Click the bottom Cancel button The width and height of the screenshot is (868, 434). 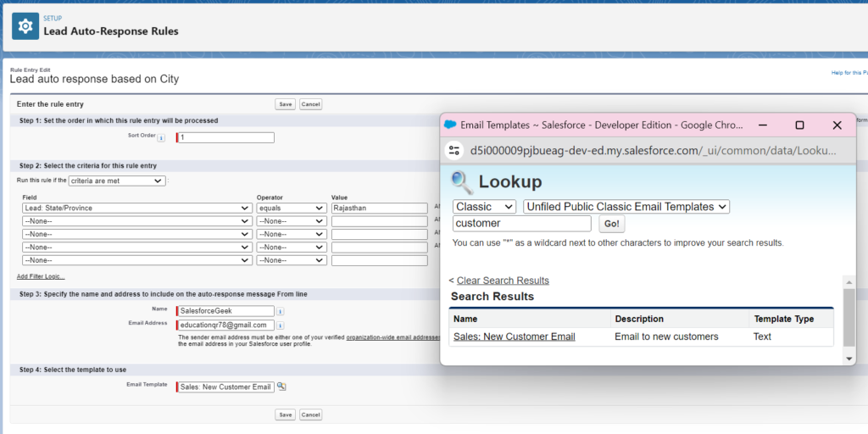tap(310, 415)
